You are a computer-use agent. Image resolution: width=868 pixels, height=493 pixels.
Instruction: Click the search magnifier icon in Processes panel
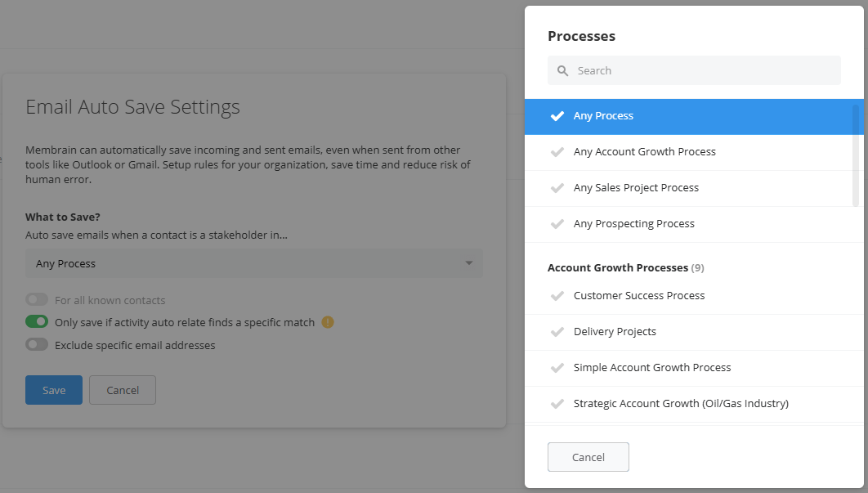click(562, 70)
